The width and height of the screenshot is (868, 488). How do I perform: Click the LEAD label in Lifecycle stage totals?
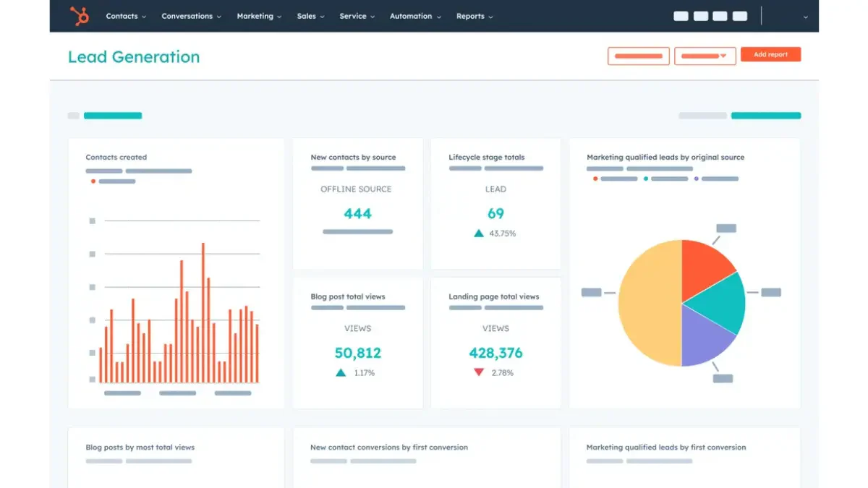click(x=495, y=189)
